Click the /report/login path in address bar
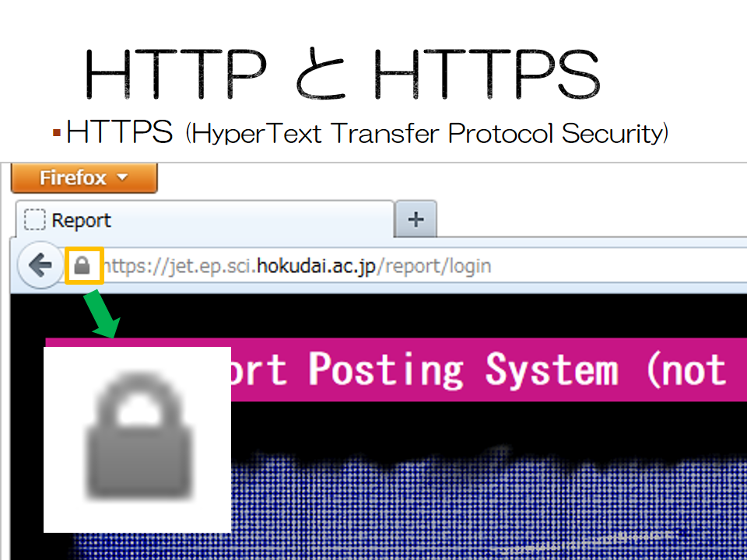The image size is (747, 560). pos(433,266)
